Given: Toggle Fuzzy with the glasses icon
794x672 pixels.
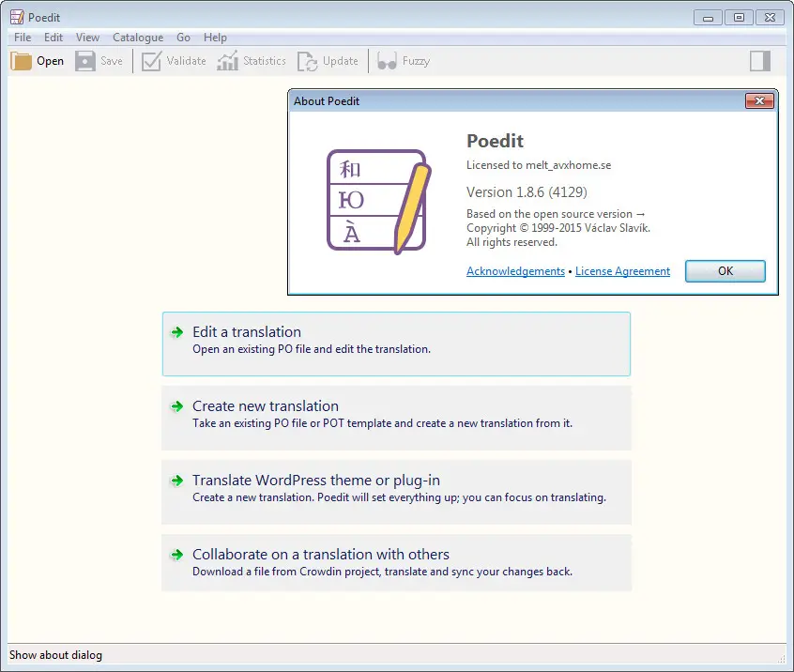Looking at the screenshot, I should point(387,61).
